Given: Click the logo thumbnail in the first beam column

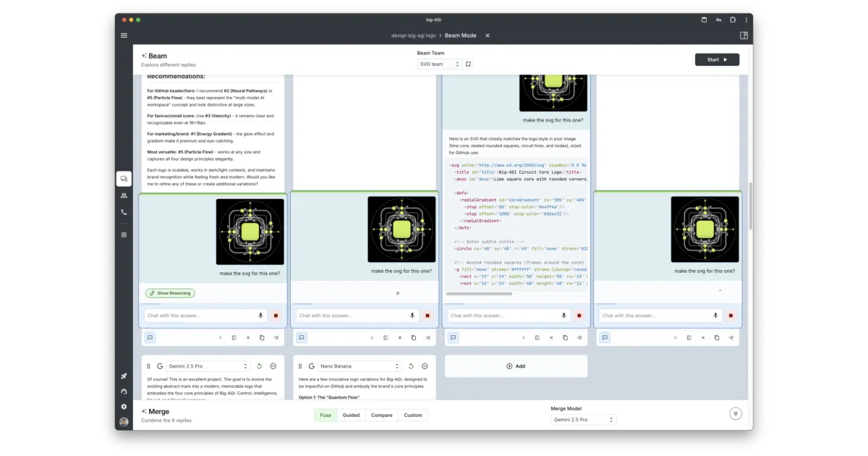Looking at the screenshot, I should (250, 231).
